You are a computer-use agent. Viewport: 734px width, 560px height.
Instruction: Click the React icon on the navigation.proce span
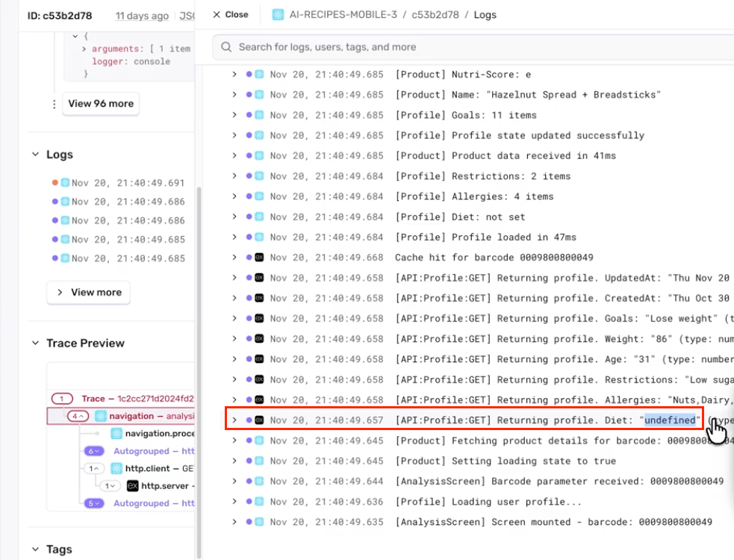pos(116,433)
